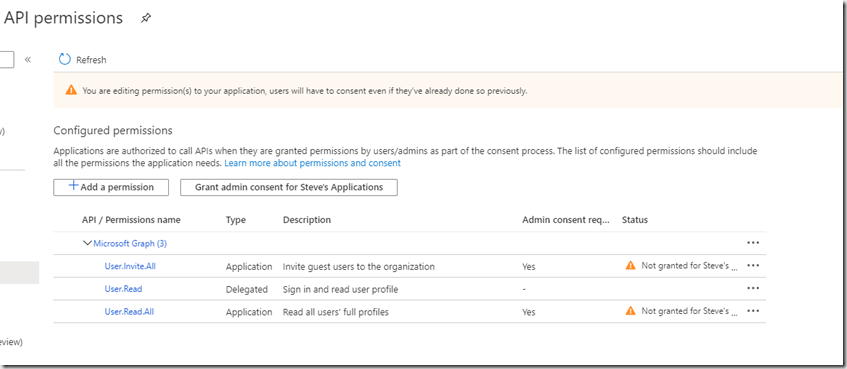Collapse the Microsoft Graph (3) group chevron
Screen dimensions: 847x369
point(87,243)
